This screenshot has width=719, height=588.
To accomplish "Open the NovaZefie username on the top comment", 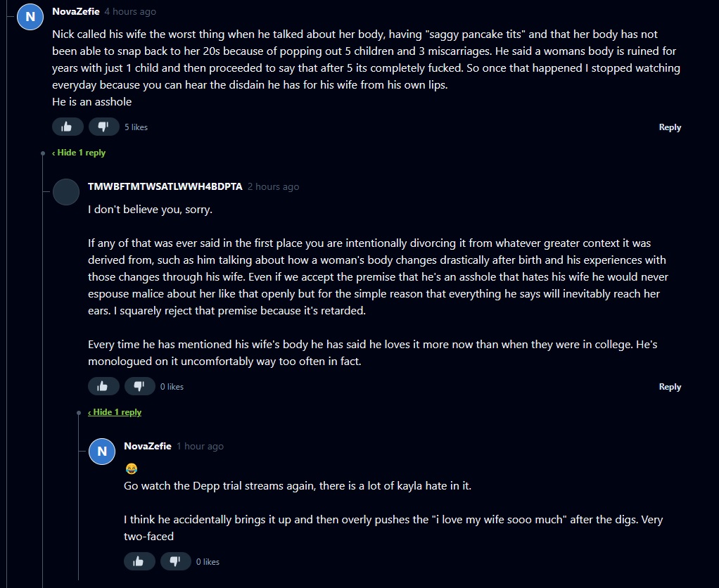I will click(x=76, y=11).
